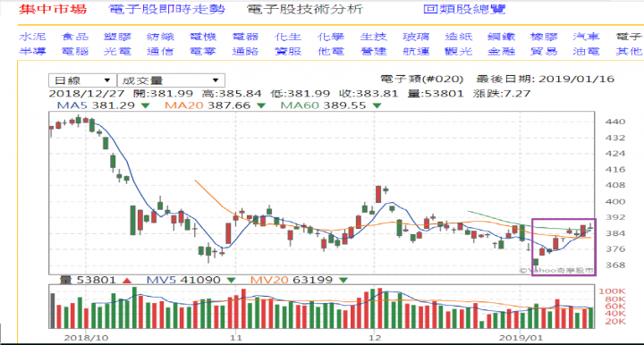Click the 收:383.81 closing price value

click(369, 94)
